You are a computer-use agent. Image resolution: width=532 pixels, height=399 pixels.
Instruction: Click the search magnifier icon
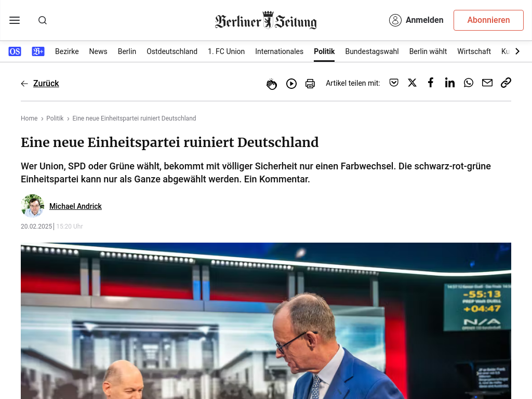(43, 20)
